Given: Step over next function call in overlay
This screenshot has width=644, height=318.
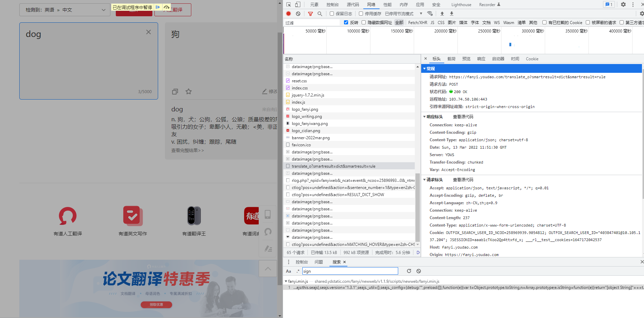Looking at the screenshot, I should [166, 7].
